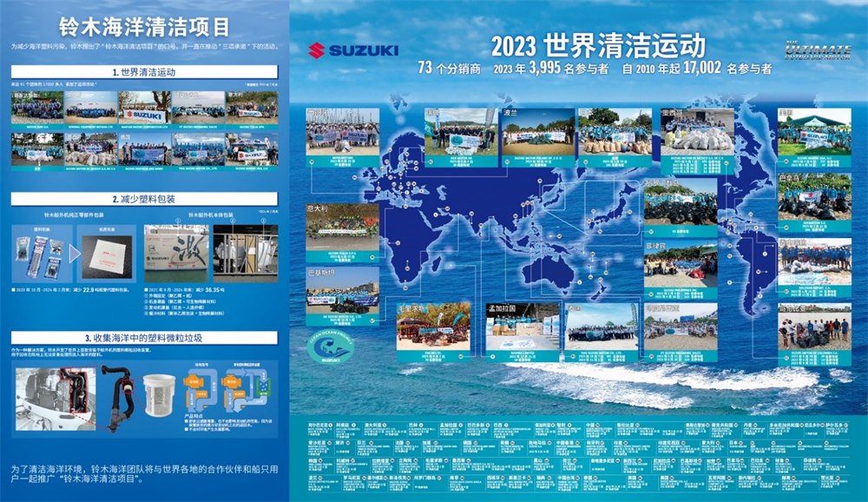
Task: Click the arrow between plastic and paper packaging
Action: (74, 254)
